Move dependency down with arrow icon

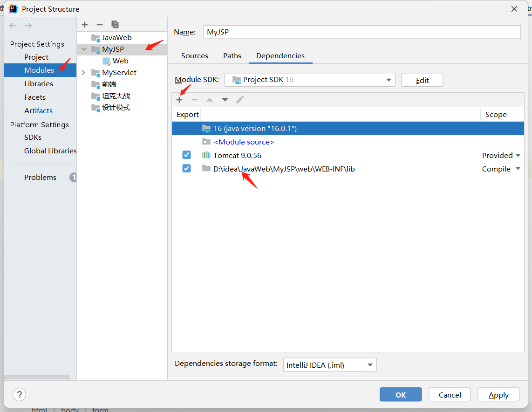point(225,100)
